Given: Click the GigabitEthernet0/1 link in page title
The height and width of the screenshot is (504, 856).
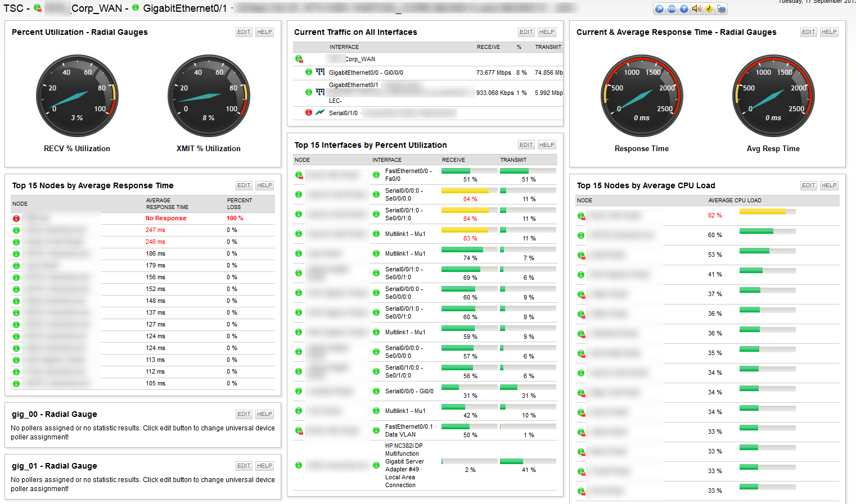Looking at the screenshot, I should 185,8.
